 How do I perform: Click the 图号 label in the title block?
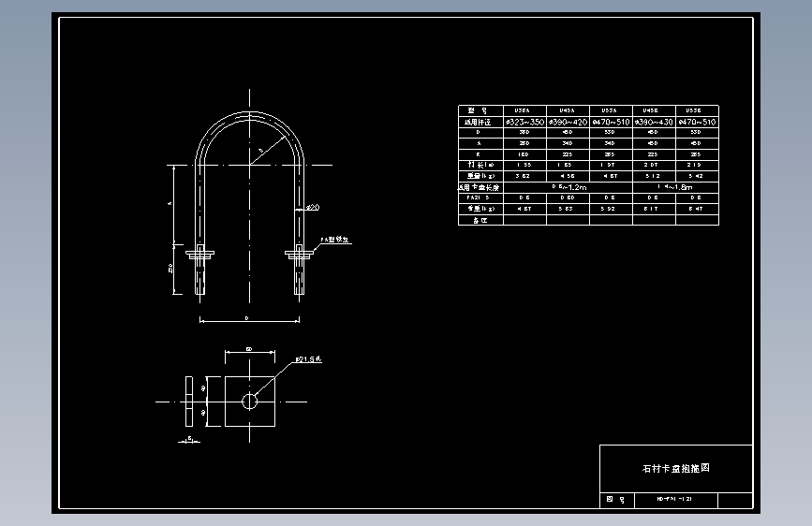(616, 500)
